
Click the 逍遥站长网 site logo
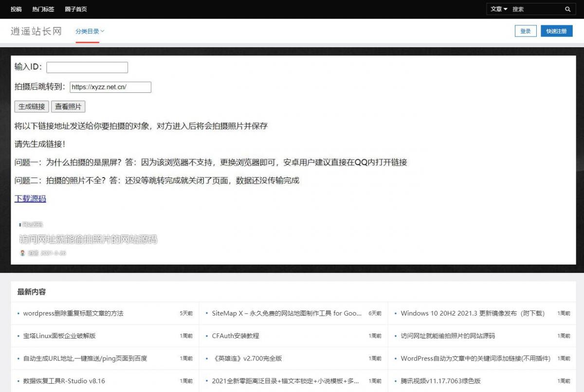(36, 32)
